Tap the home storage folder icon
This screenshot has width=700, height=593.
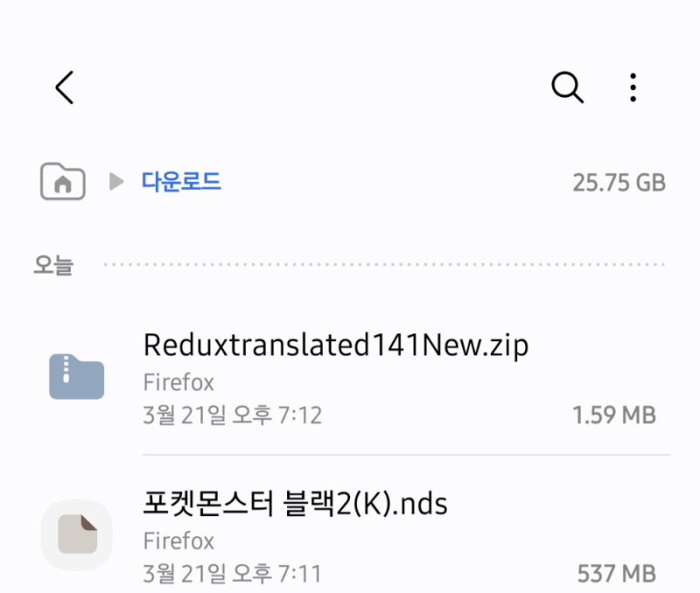62,182
